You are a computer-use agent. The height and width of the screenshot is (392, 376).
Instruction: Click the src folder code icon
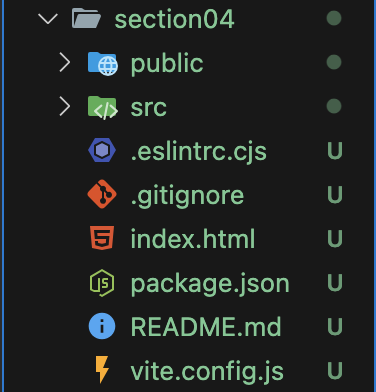coord(103,107)
